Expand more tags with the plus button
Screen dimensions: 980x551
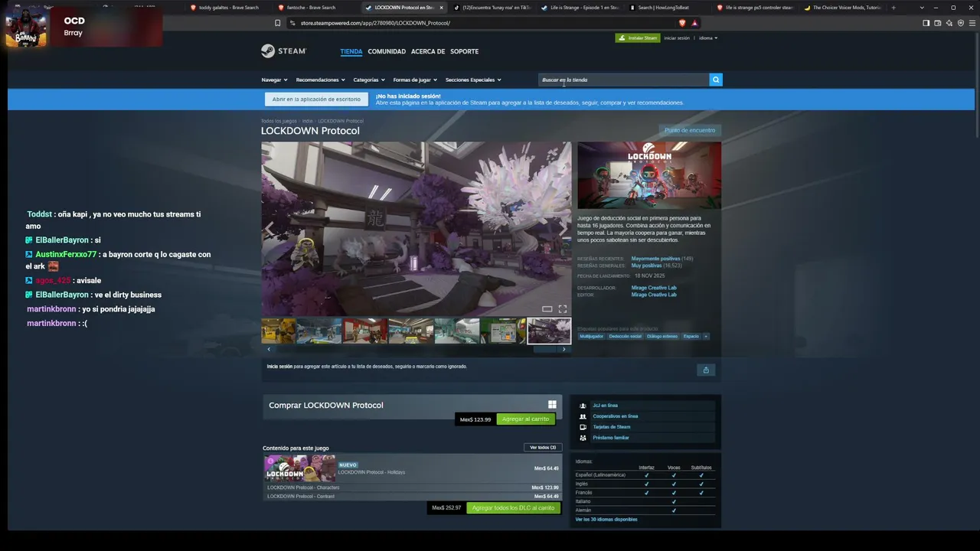click(x=706, y=336)
